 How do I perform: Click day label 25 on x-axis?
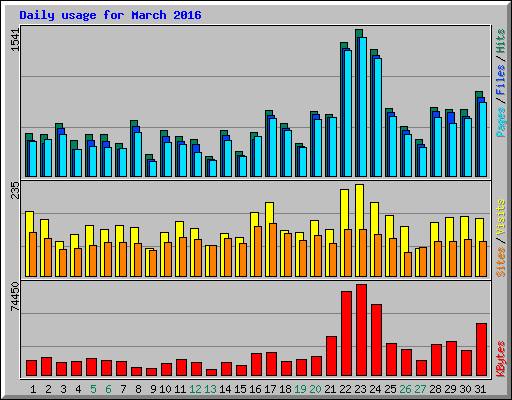pos(390,389)
